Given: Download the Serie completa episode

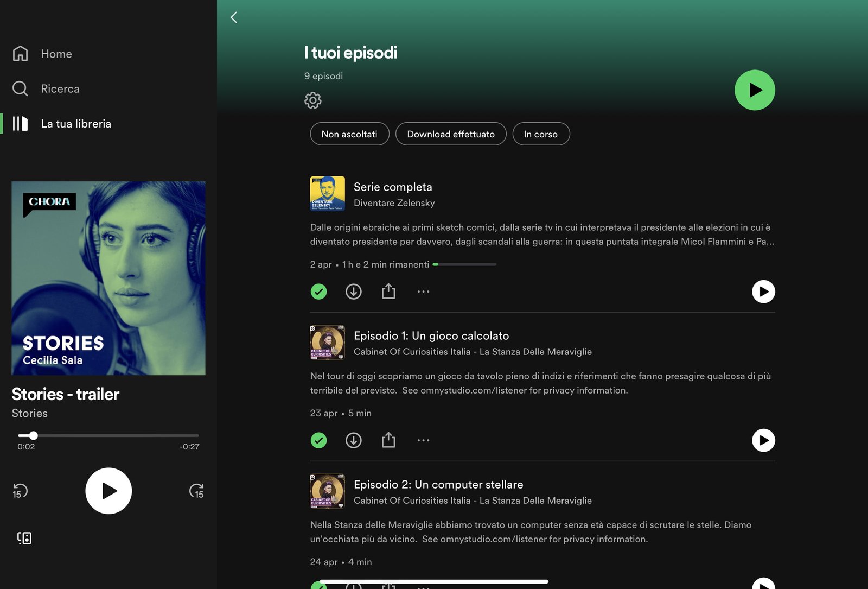Looking at the screenshot, I should point(353,292).
